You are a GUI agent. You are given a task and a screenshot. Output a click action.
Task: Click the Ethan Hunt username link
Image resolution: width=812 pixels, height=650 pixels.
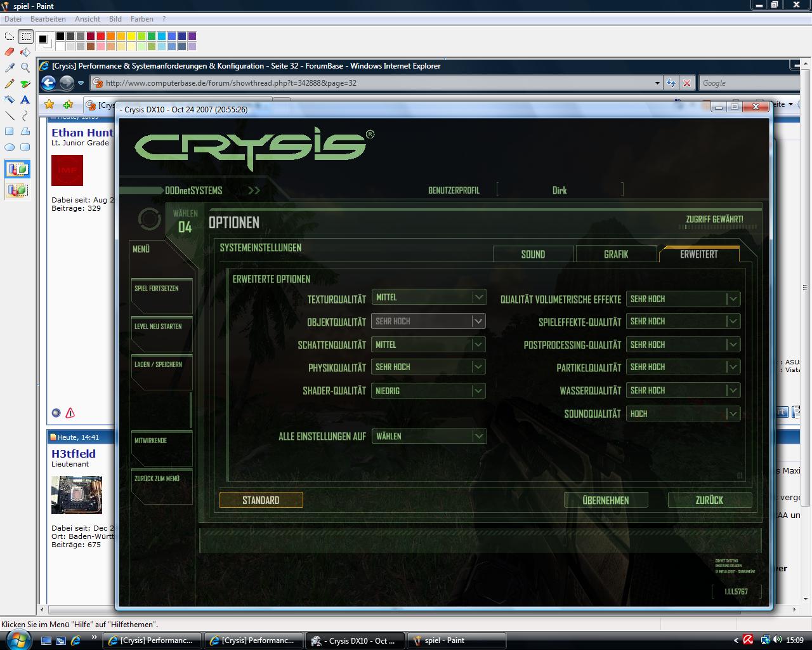pos(82,133)
